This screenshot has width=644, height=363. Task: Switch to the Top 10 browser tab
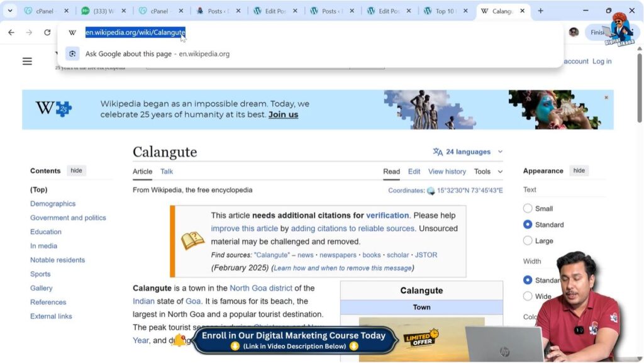(x=445, y=10)
